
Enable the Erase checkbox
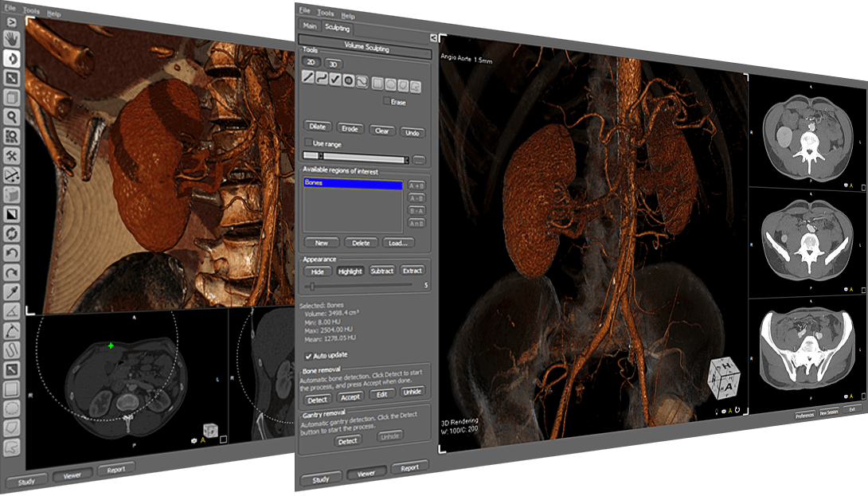click(387, 100)
